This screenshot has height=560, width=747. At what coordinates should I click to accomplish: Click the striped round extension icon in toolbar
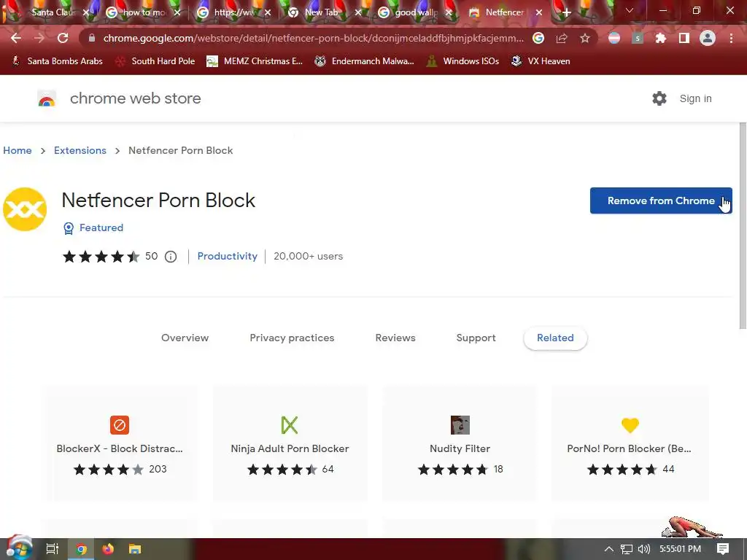coord(614,38)
